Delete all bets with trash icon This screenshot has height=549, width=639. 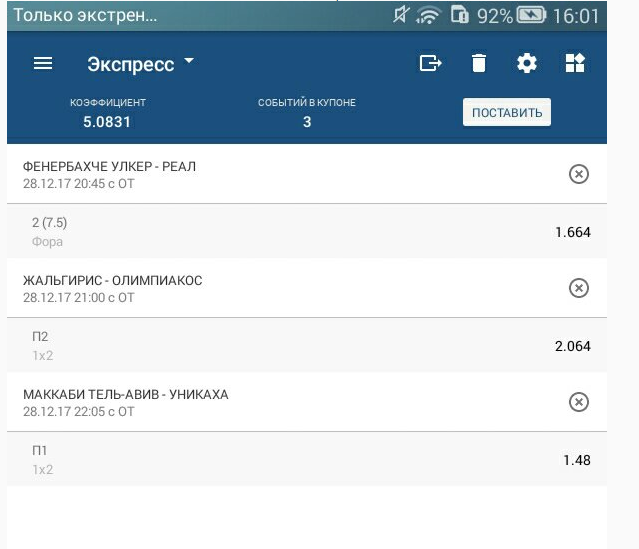[479, 63]
